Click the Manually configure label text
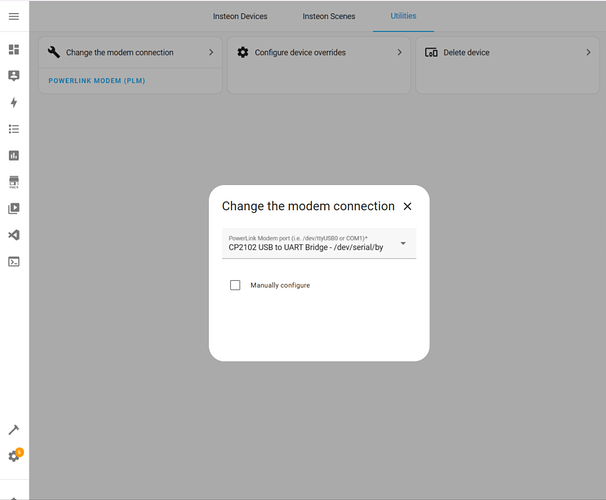This screenshot has width=606, height=500. pos(280,285)
